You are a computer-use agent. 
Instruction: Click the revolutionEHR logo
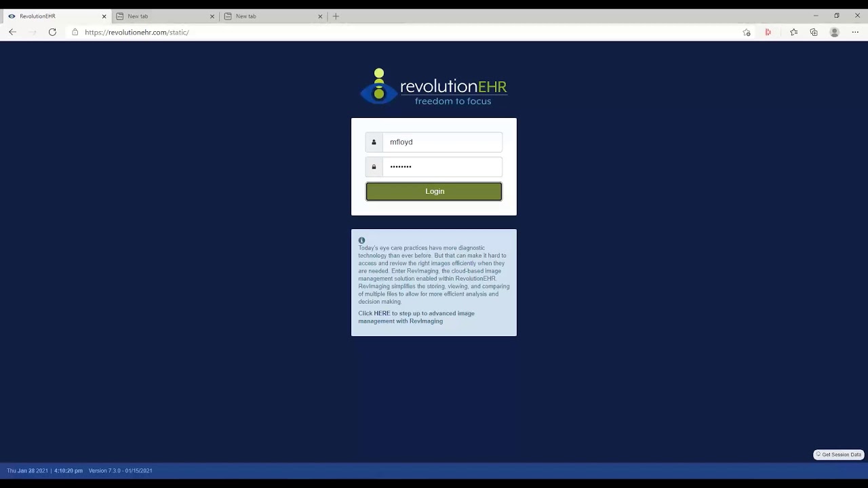[434, 87]
